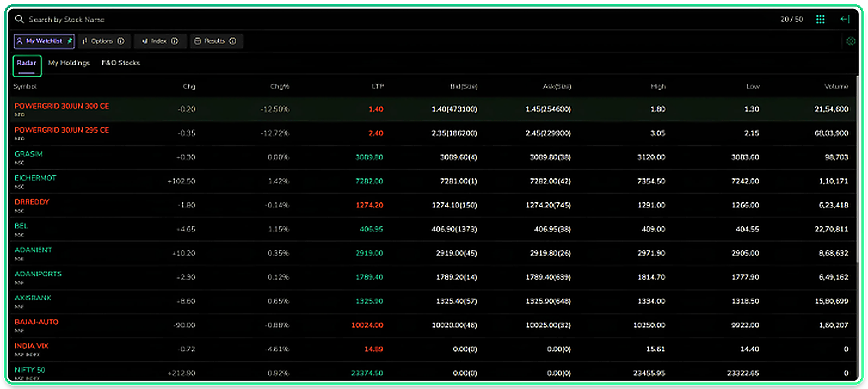
Task: Click the +212.90 change for NIFTY 50
Action: tap(181, 373)
